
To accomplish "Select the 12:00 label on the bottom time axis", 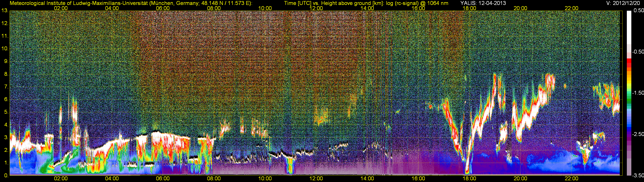I will [x=316, y=179].
